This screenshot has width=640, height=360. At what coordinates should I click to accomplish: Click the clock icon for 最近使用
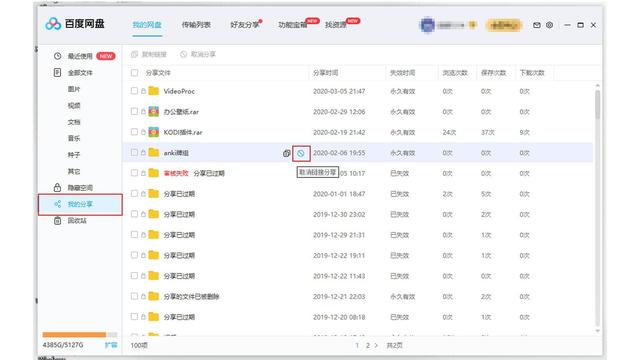58,56
